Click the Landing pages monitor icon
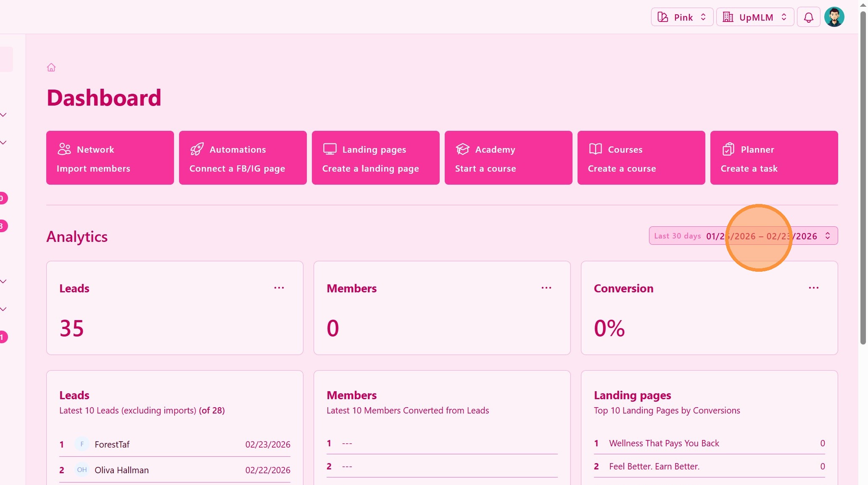868x485 pixels. point(330,149)
